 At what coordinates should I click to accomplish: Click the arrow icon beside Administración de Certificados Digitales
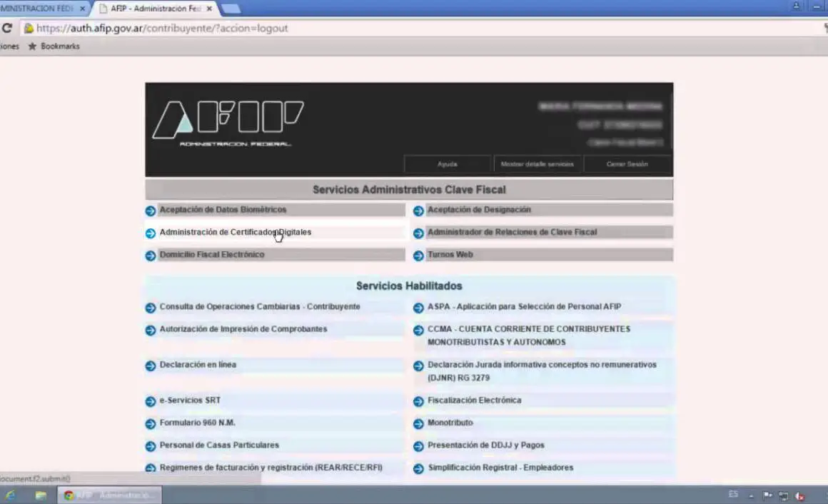pyautogui.click(x=151, y=233)
